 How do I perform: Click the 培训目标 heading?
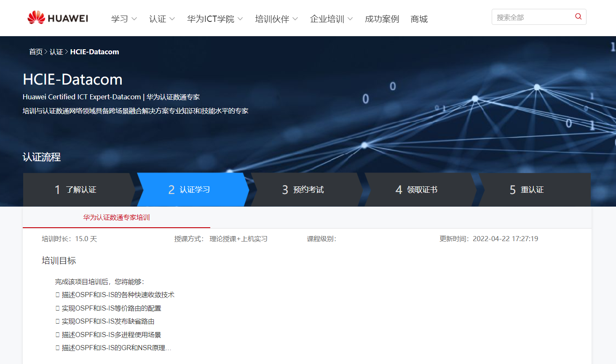point(59,260)
